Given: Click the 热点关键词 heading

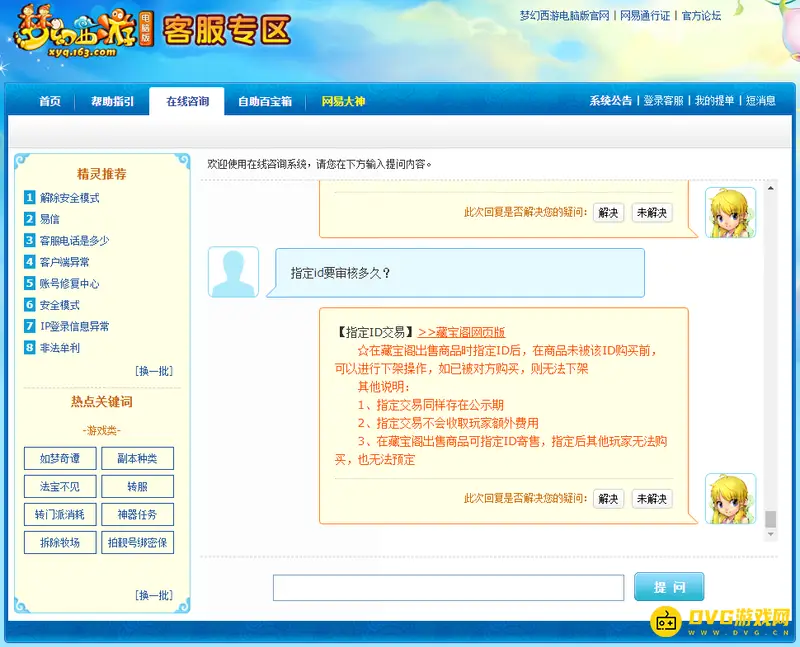Looking at the screenshot, I should pyautogui.click(x=102, y=402).
